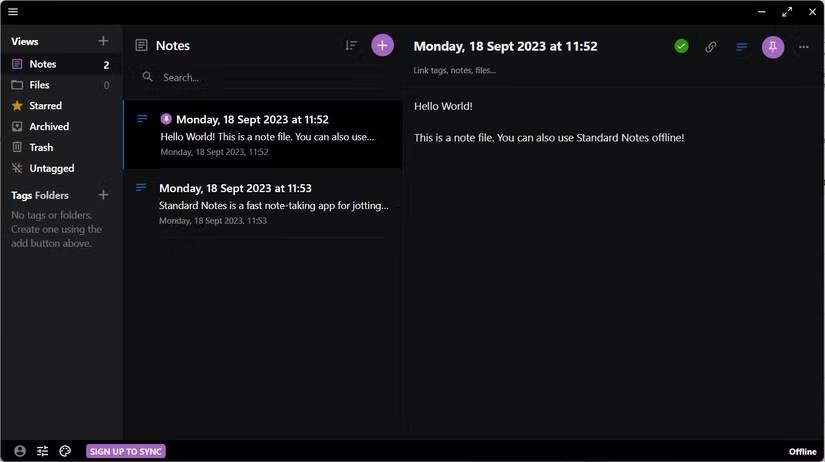Click the Offline status indicator
Image resolution: width=825 pixels, height=462 pixels.
coord(802,451)
